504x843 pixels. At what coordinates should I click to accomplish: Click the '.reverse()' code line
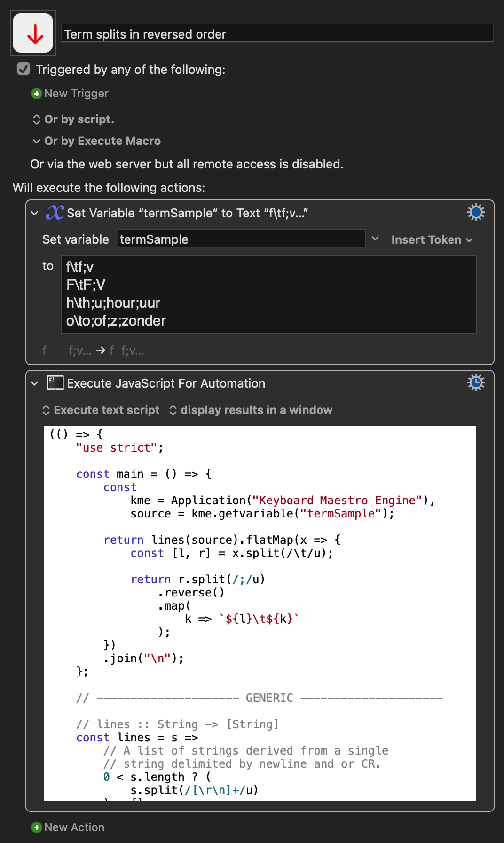[x=191, y=593]
